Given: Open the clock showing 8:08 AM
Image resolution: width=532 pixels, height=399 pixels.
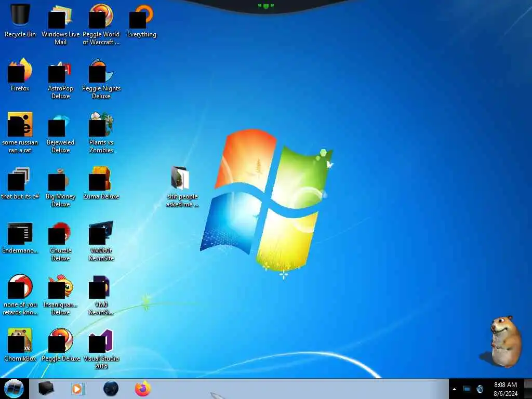Looking at the screenshot, I should 505,385.
